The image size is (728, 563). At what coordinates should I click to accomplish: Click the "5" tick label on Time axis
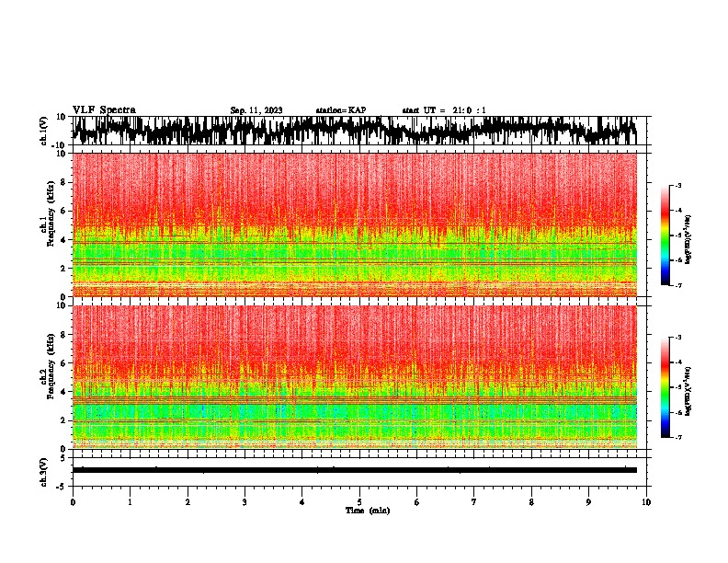(359, 502)
